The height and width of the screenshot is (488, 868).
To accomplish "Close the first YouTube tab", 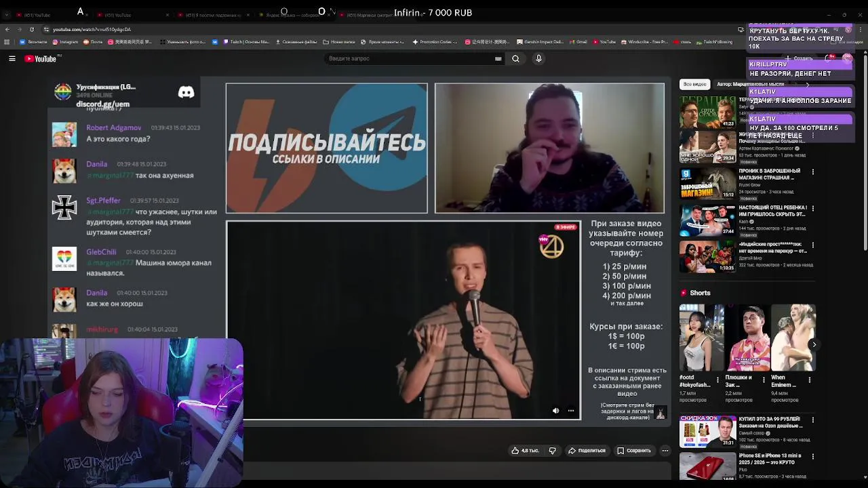I will 85,15.
